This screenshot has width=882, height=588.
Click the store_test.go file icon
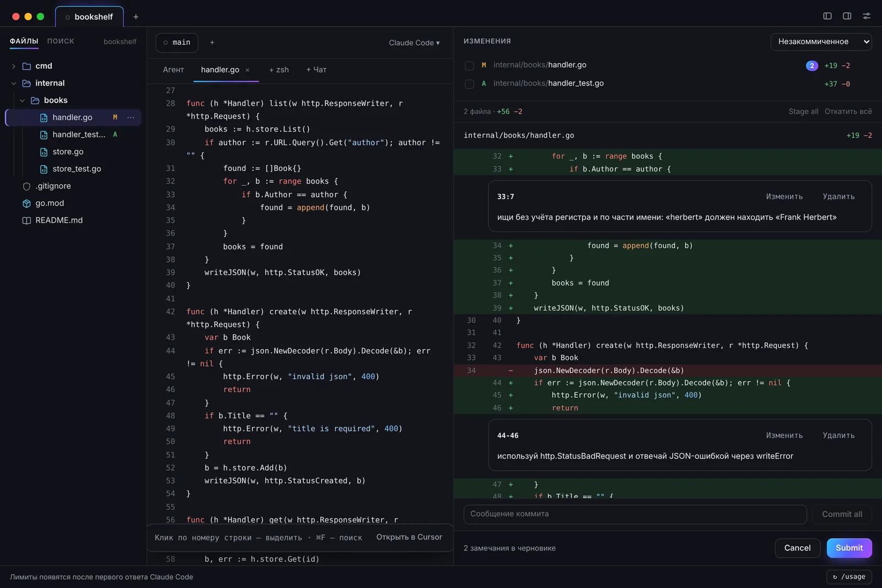(x=44, y=169)
